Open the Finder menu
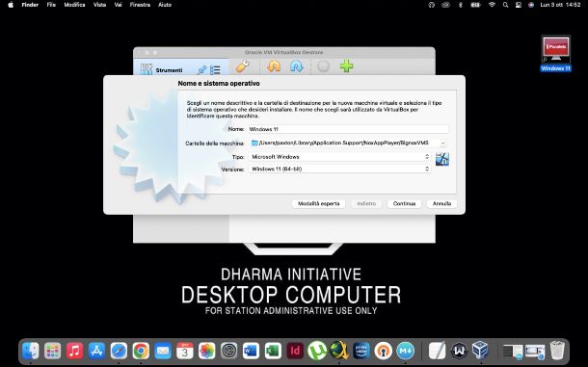Viewport: 588px width, 367px height. [x=30, y=5]
